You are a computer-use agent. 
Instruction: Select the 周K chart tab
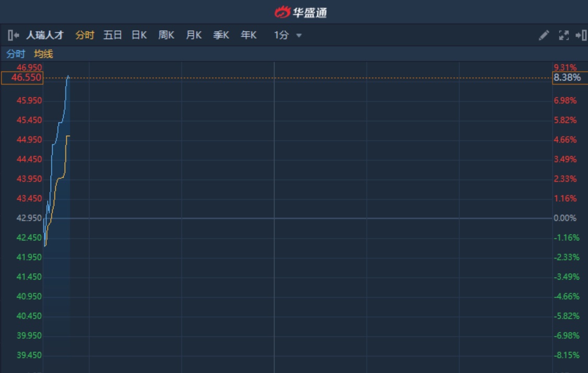coord(166,35)
